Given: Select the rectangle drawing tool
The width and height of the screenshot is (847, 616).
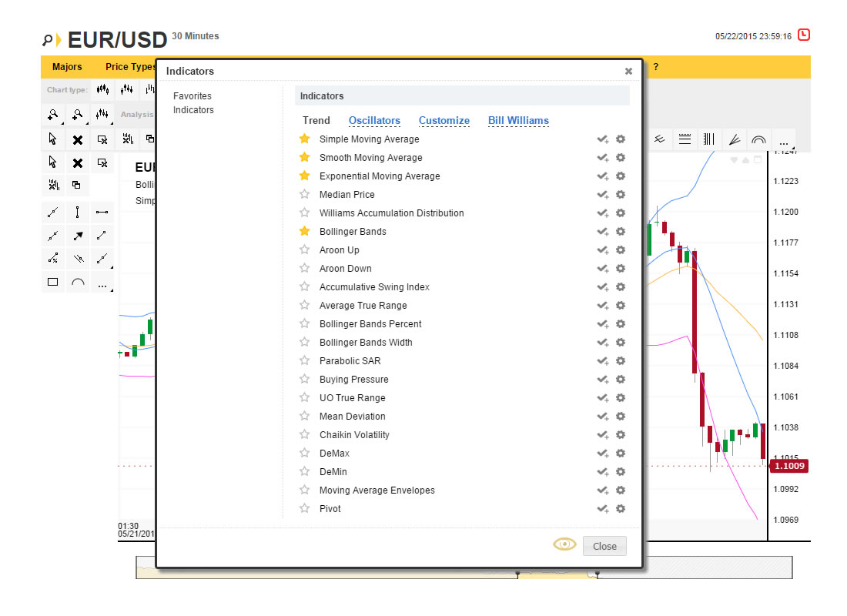Looking at the screenshot, I should (x=52, y=282).
